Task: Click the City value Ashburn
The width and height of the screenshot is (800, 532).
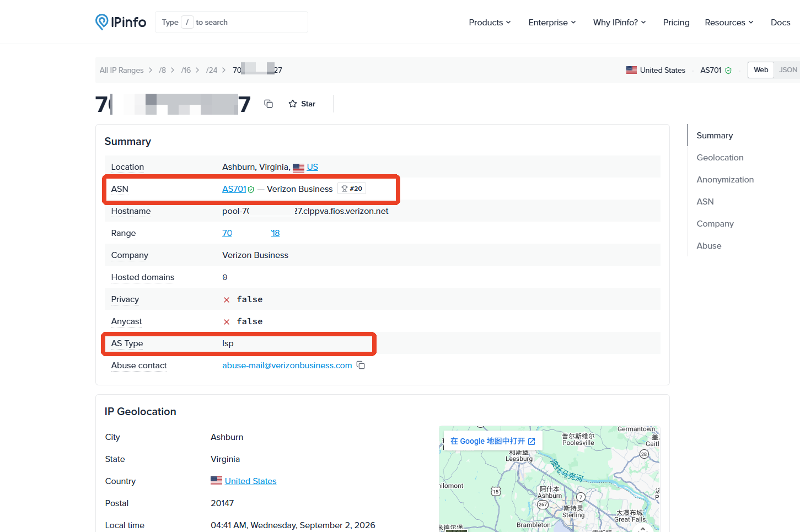Action: [227, 437]
